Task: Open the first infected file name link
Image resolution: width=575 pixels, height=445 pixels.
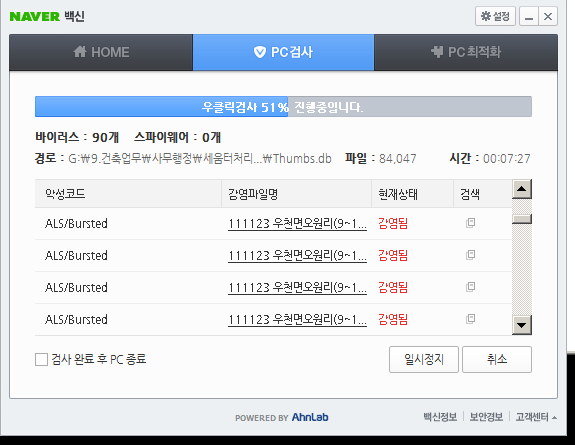Action: [x=297, y=223]
